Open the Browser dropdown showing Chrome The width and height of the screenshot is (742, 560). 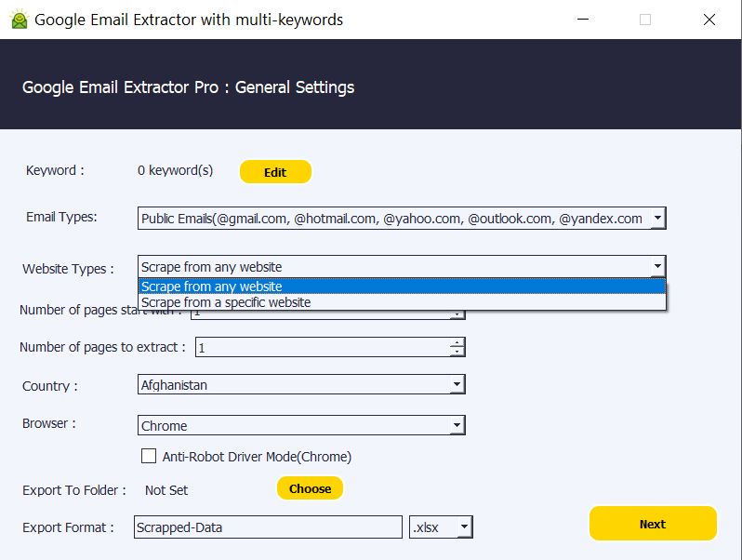[301, 425]
